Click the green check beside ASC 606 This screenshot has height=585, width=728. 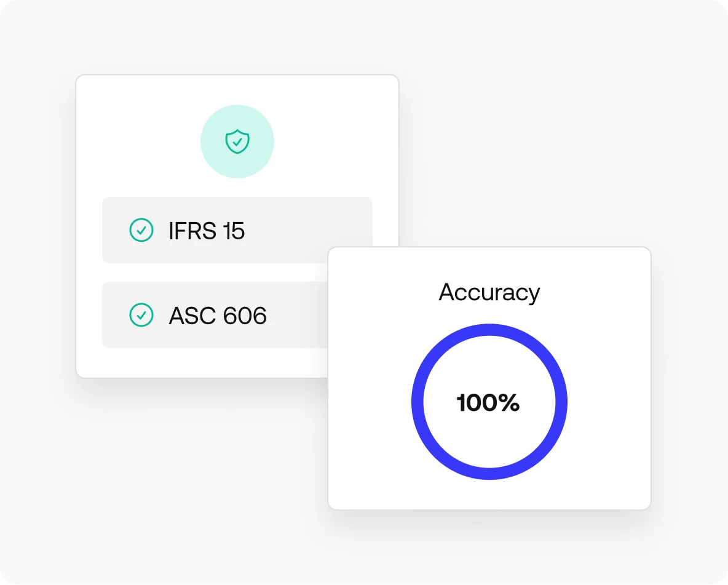pos(141,315)
